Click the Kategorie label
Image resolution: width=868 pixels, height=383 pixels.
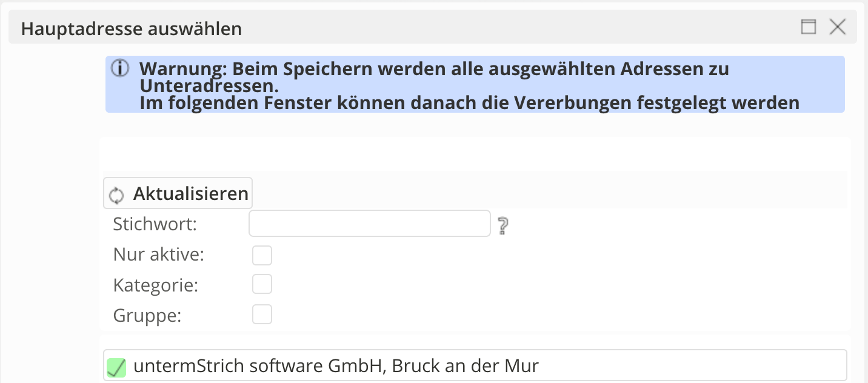[x=156, y=285]
